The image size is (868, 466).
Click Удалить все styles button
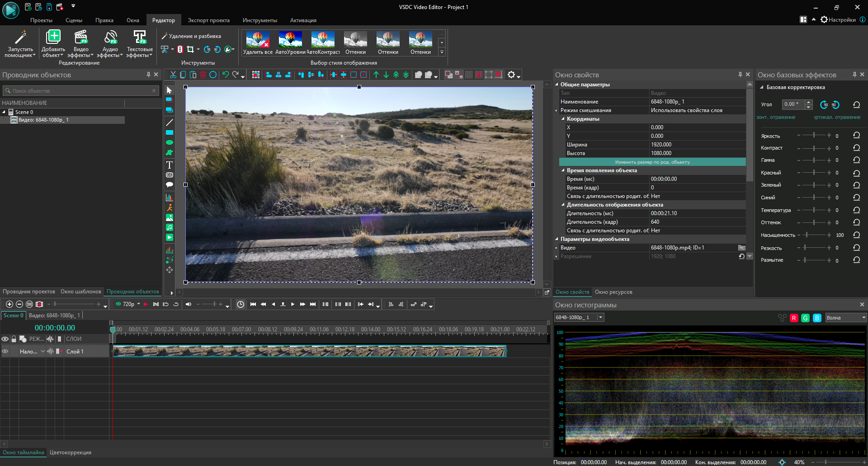[x=258, y=43]
